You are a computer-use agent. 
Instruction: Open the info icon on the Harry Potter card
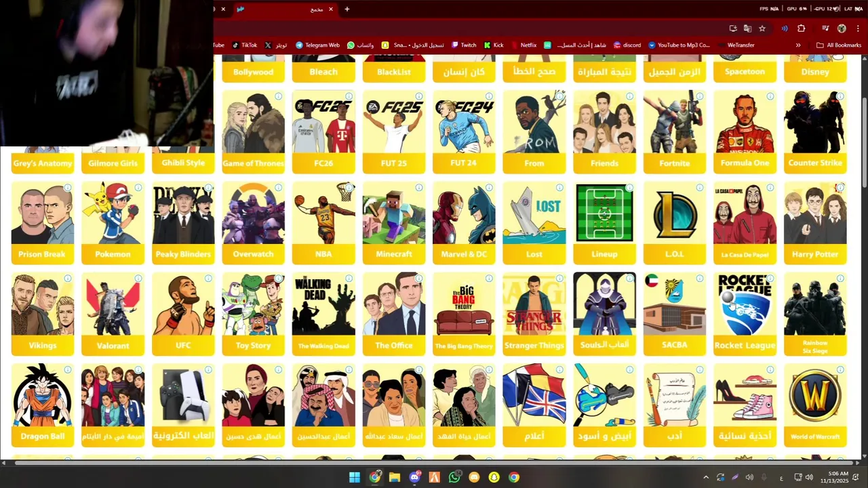[841, 188]
